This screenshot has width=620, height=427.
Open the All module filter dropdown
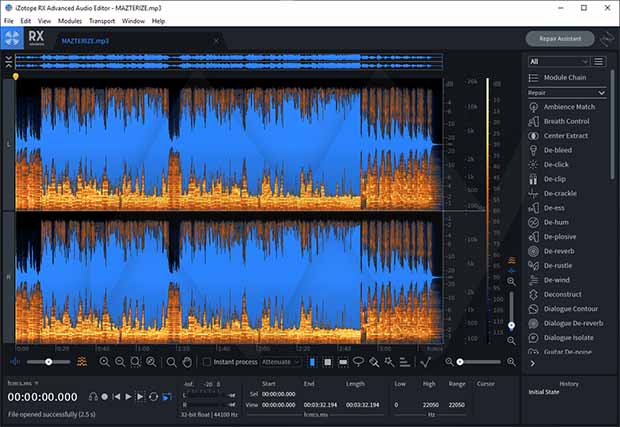[x=558, y=61]
